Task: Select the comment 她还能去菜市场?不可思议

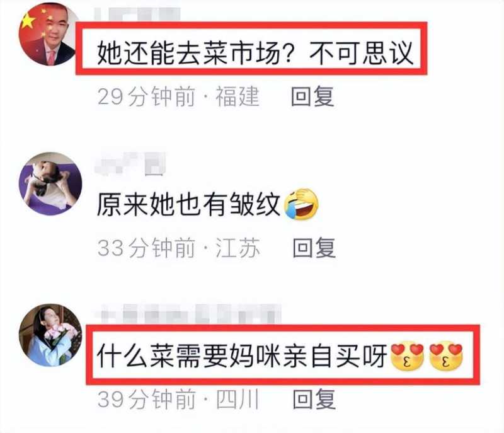Action: 255,53
